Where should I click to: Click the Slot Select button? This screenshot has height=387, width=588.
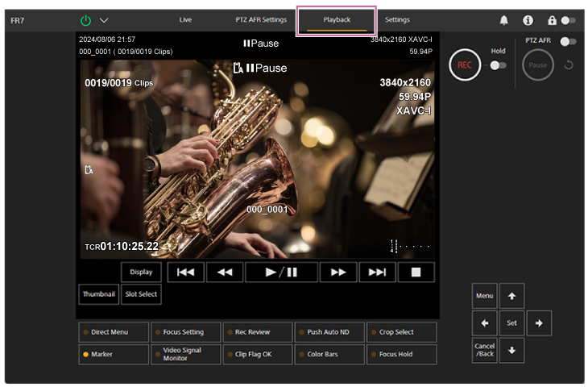(x=142, y=294)
